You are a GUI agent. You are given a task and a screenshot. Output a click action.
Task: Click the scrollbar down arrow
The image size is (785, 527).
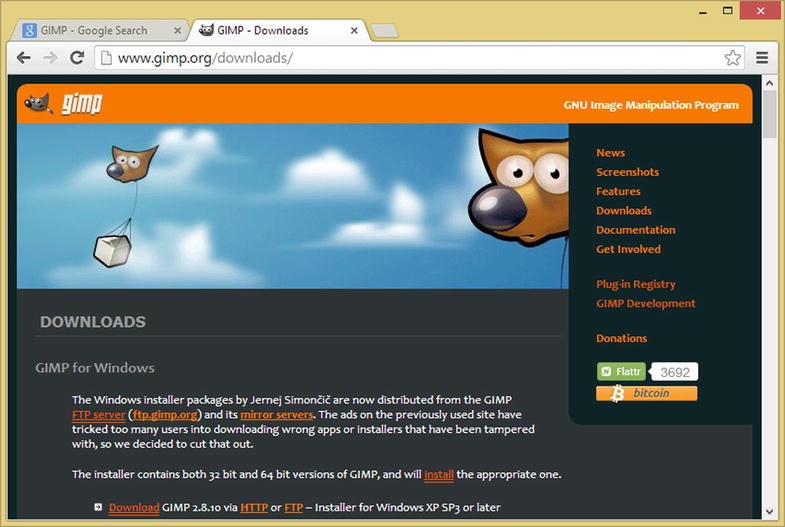pyautogui.click(x=769, y=511)
